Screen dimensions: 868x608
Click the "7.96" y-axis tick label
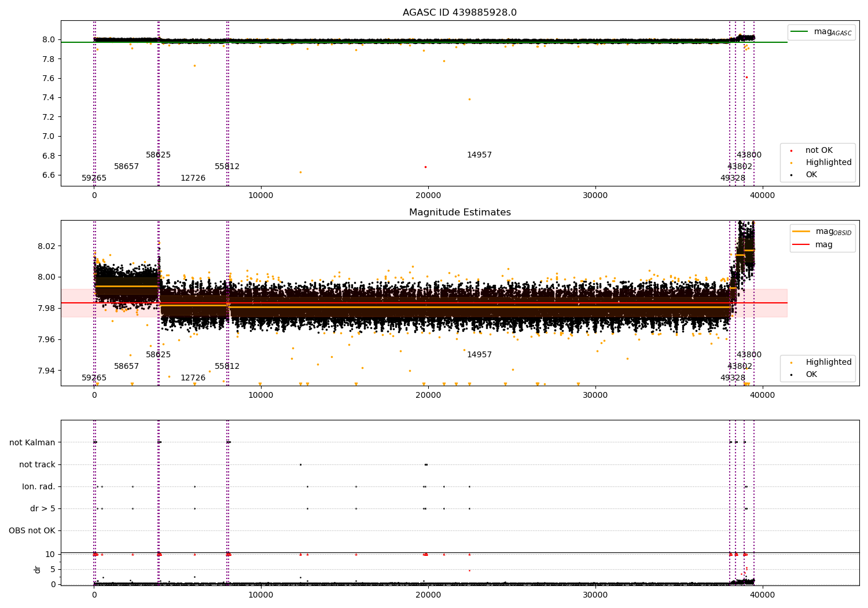[x=46, y=339]
